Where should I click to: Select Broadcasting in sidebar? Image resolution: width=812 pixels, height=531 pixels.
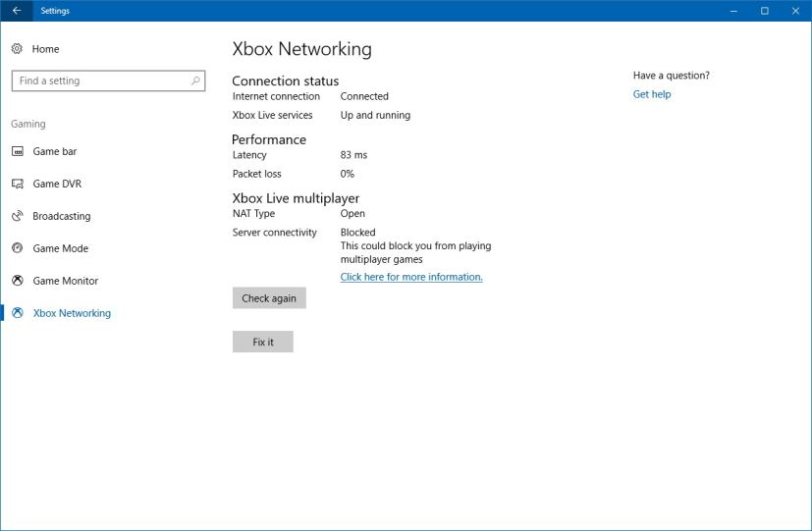pos(62,216)
